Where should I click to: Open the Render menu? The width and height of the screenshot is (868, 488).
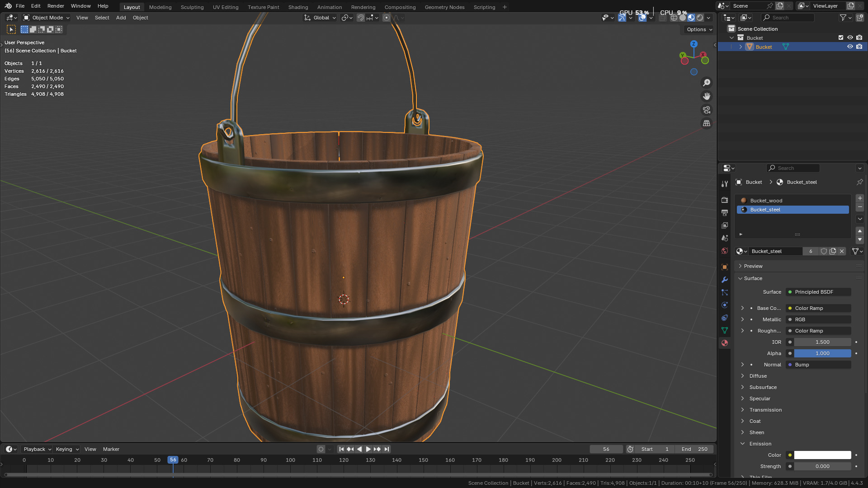tap(56, 6)
